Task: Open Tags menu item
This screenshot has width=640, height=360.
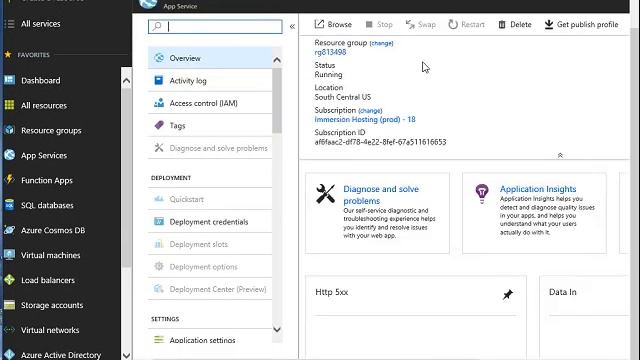Action: tap(210, 125)
